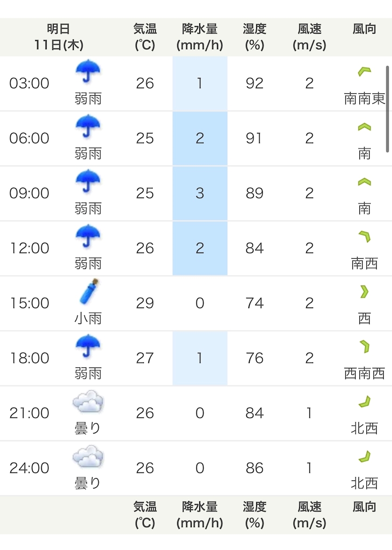Click the bottom 湿度 (%) footer header
Screen dimensions: 392x550
point(254,515)
